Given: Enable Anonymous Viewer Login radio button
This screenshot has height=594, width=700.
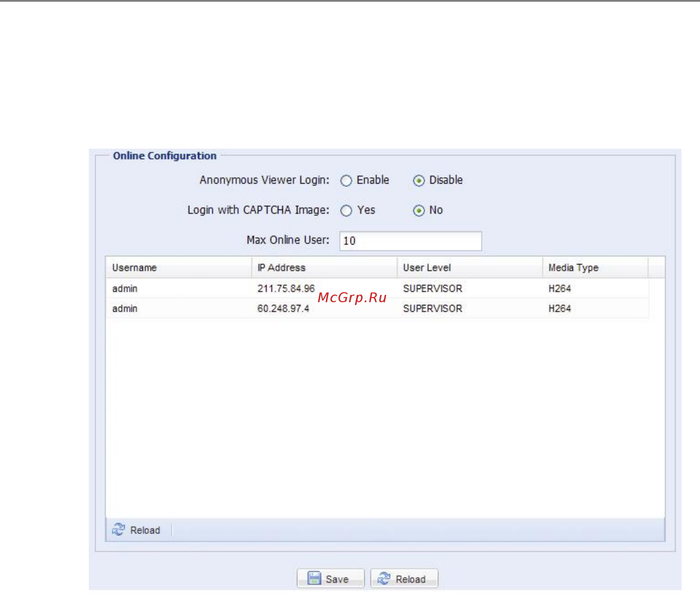Looking at the screenshot, I should 346,181.
